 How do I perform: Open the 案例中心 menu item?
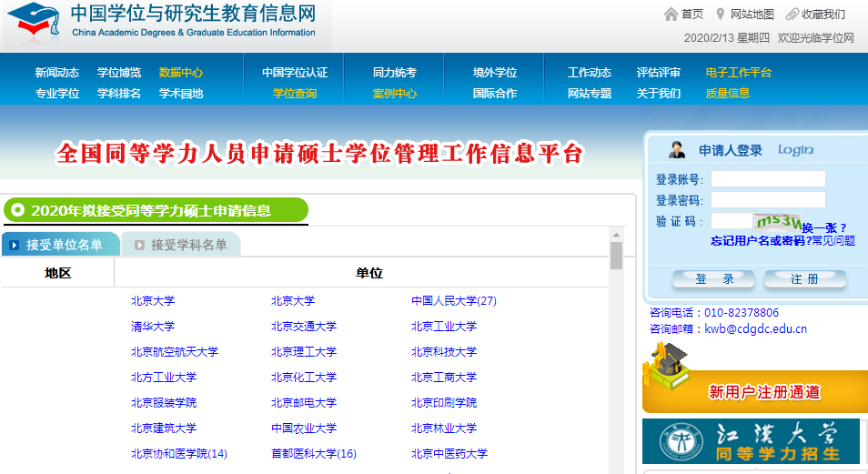(395, 94)
